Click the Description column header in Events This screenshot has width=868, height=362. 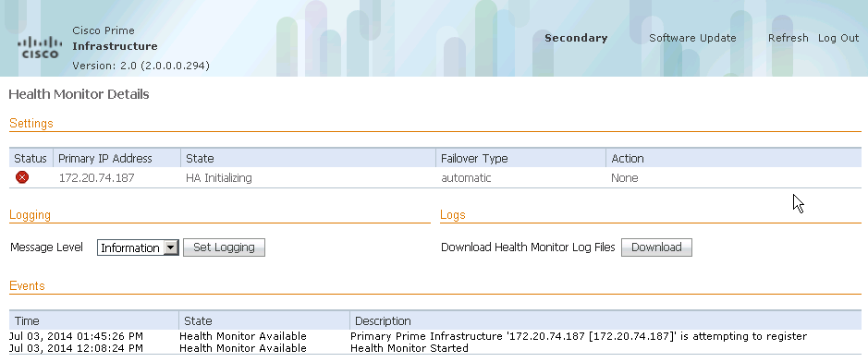[x=383, y=321]
